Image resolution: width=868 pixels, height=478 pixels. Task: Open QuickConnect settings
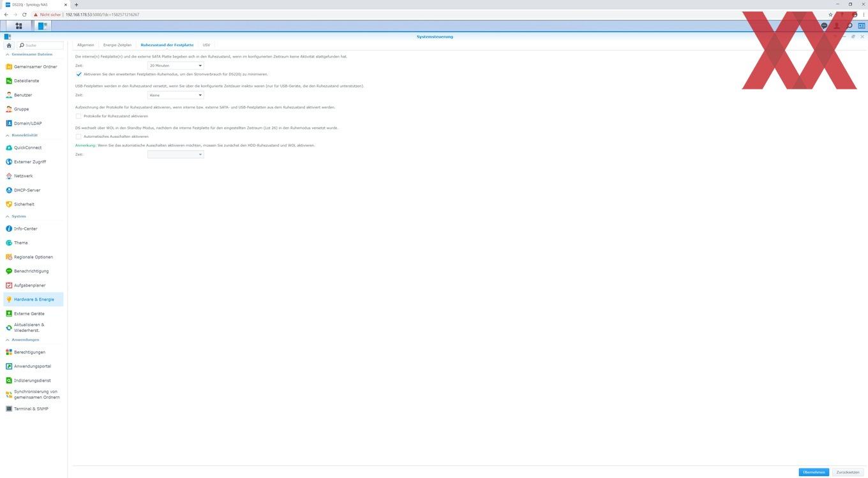coord(33,147)
